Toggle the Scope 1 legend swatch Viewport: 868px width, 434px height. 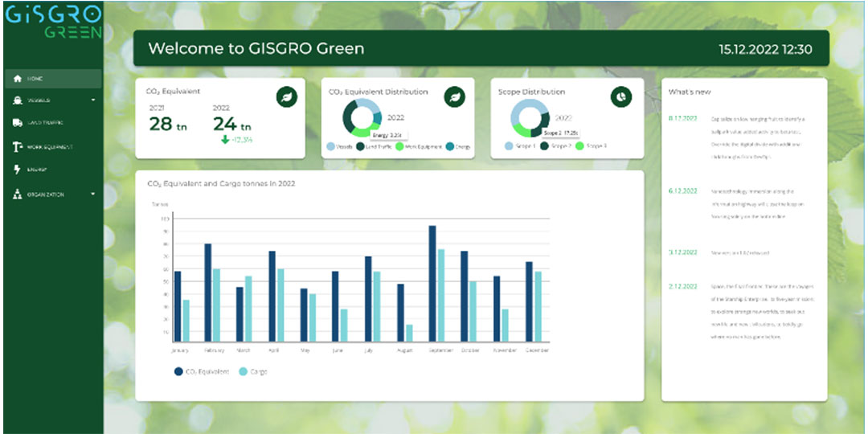[510, 147]
